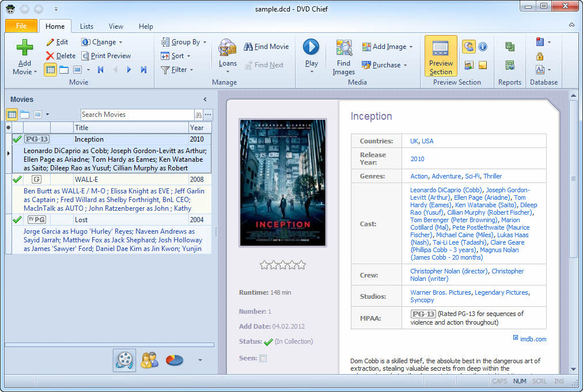The width and height of the screenshot is (583, 392).
Task: Click the padlock icon in Database group
Action: (540, 56)
